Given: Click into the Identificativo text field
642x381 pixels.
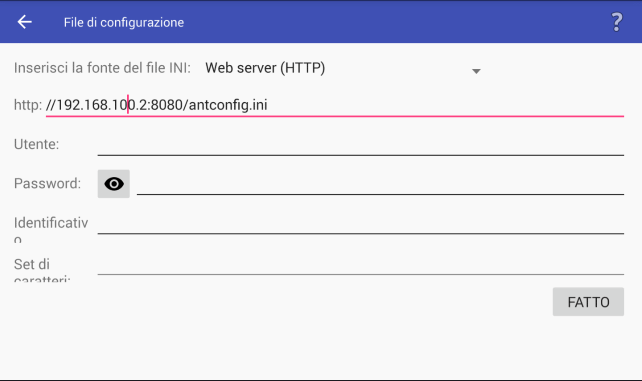Looking at the screenshot, I should (361, 223).
